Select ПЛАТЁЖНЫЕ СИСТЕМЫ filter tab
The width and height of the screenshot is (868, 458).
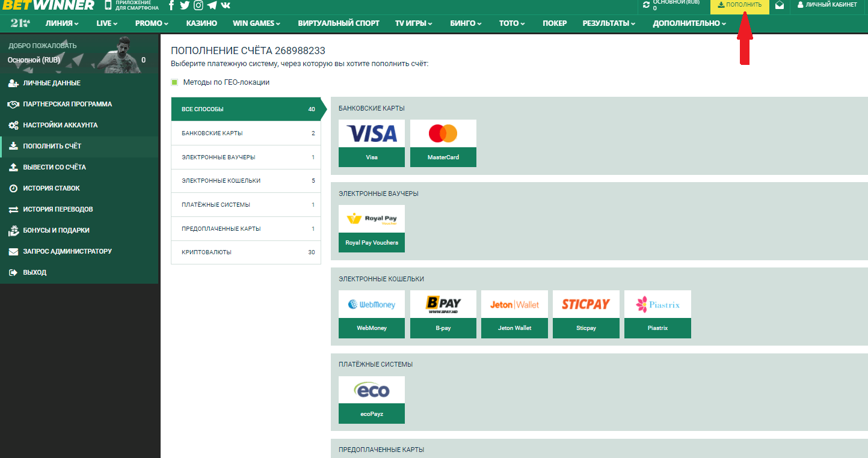pyautogui.click(x=245, y=205)
